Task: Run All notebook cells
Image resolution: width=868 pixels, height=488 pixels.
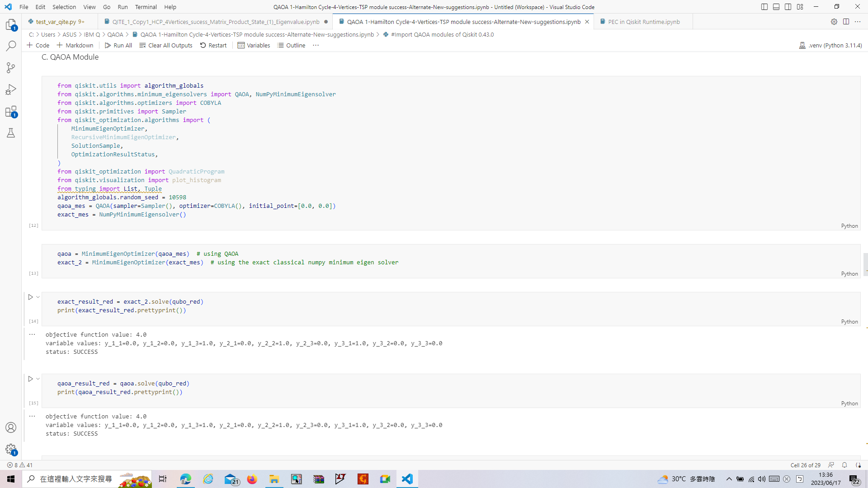Action: (x=118, y=45)
